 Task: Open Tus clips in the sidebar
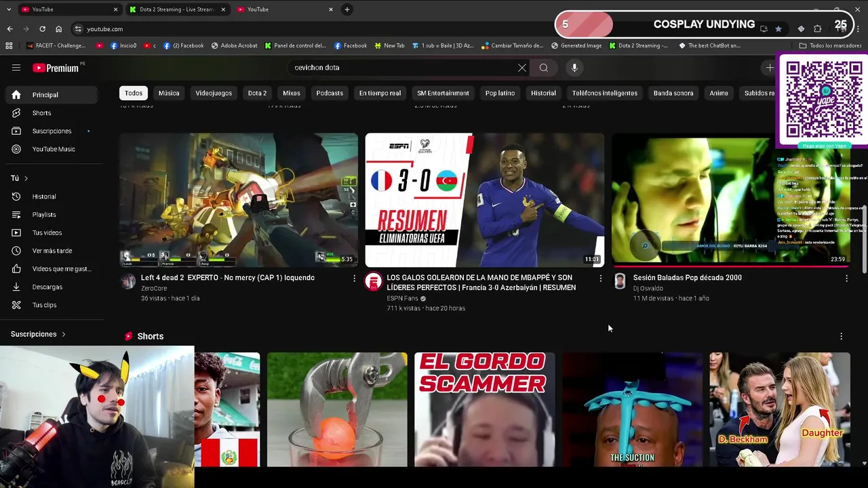(52, 305)
